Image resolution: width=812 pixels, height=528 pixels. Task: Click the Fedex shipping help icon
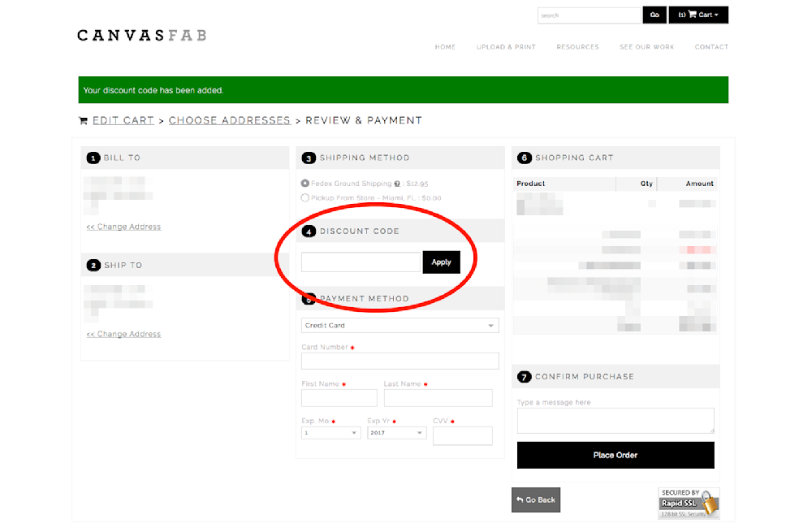coord(398,184)
